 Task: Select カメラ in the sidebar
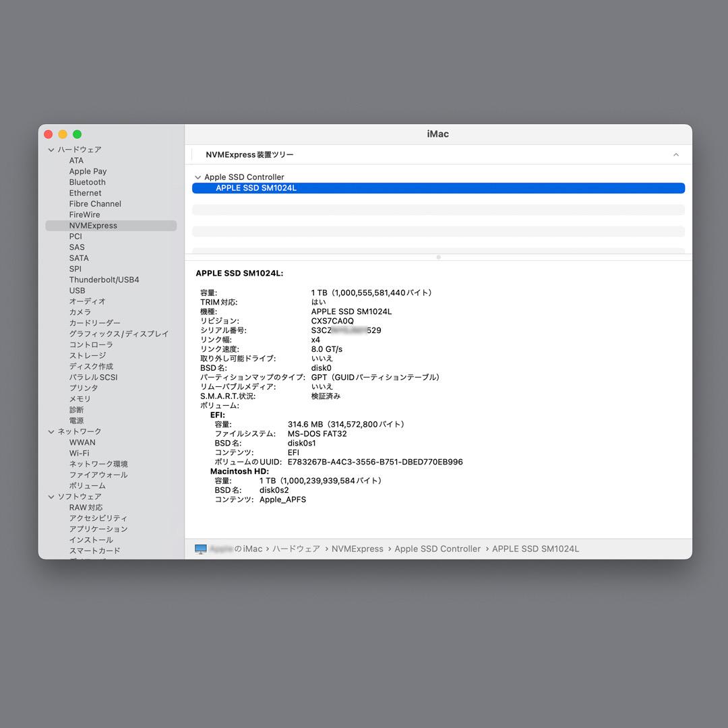80,312
